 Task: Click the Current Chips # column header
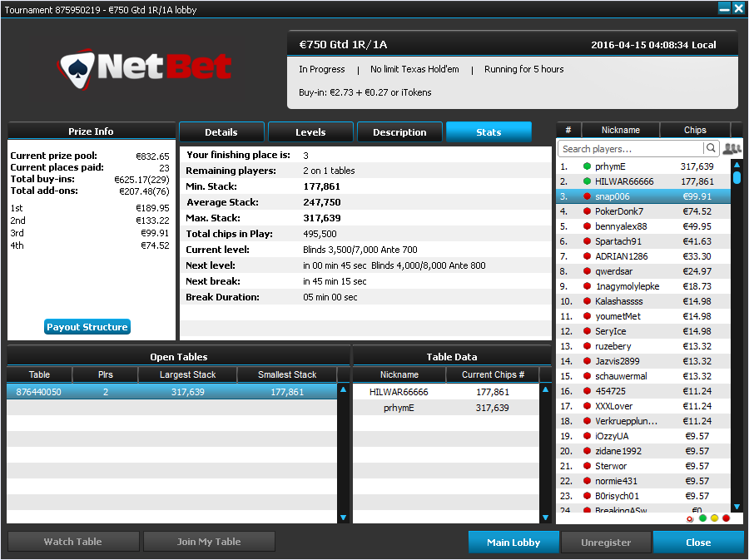click(493, 374)
